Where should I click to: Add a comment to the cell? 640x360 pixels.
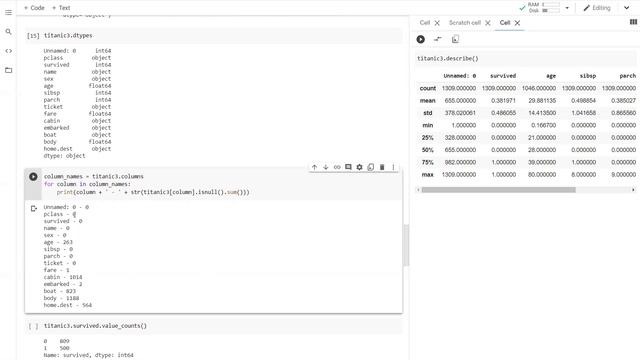(348, 167)
